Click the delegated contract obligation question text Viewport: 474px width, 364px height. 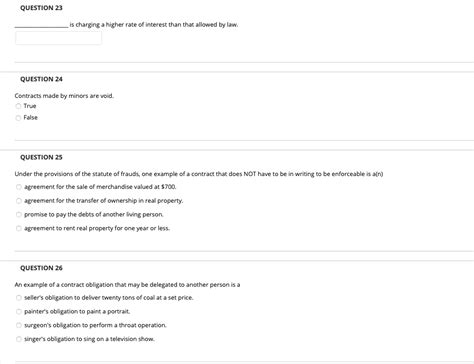pyautogui.click(x=127, y=285)
